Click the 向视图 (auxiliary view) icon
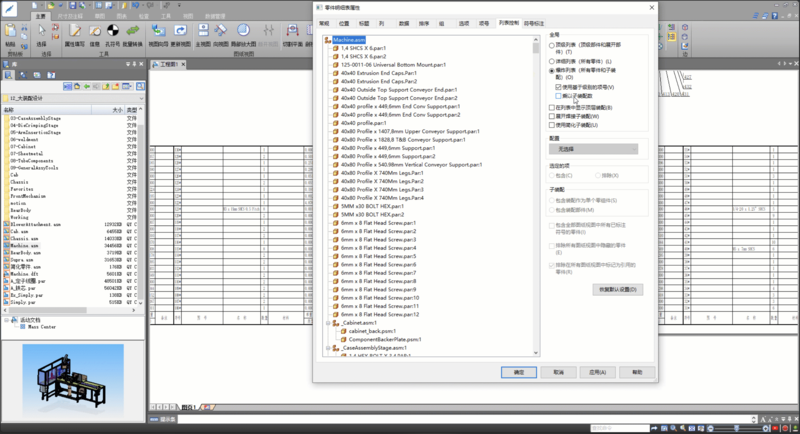800x434 pixels. 220,31
